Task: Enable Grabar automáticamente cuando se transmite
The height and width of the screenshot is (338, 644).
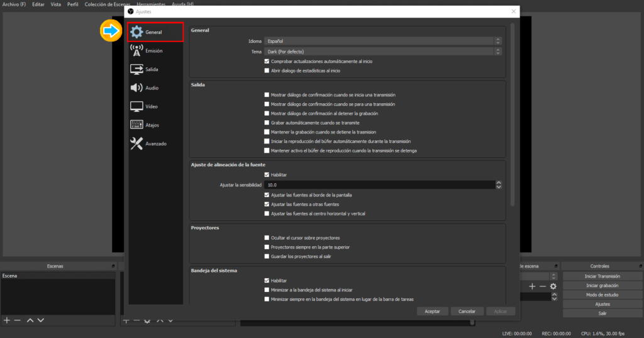Action: pyautogui.click(x=267, y=123)
